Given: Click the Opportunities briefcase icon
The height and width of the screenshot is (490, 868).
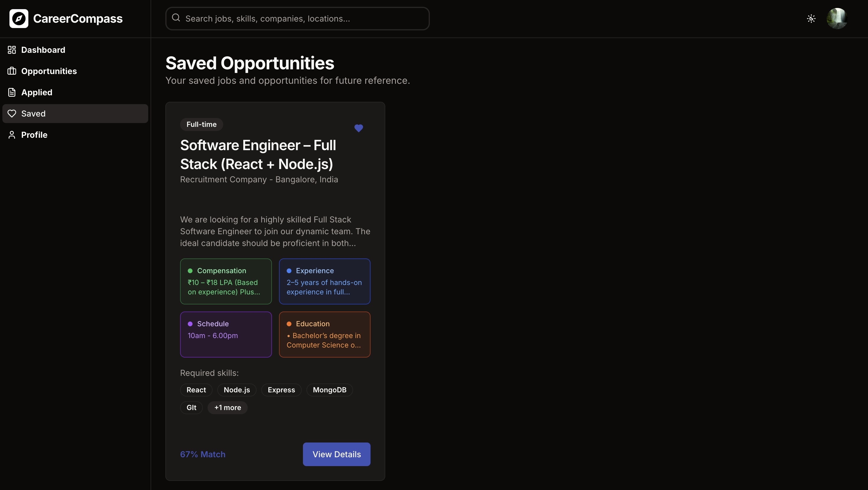Looking at the screenshot, I should [x=12, y=71].
